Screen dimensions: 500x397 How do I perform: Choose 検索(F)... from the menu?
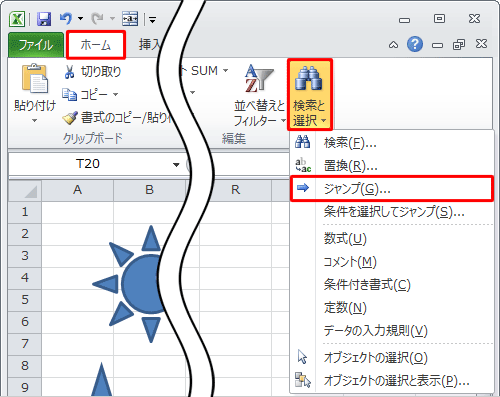[x=392, y=143]
